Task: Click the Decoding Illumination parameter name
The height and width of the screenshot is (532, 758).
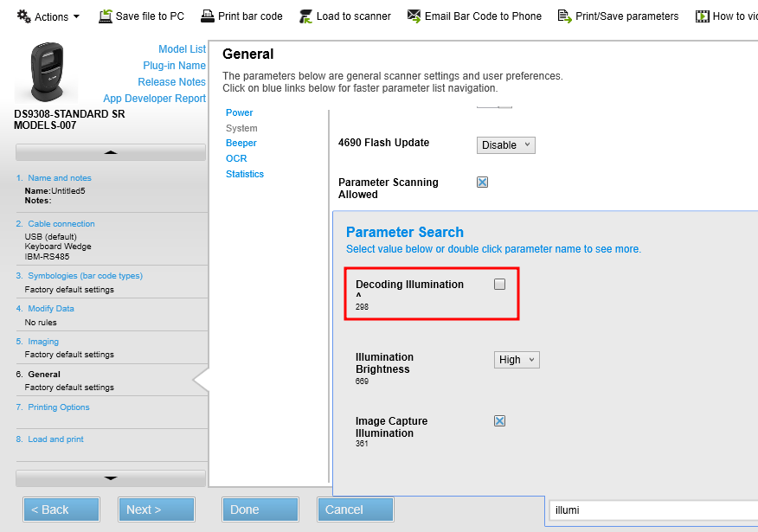Action: pos(409,285)
